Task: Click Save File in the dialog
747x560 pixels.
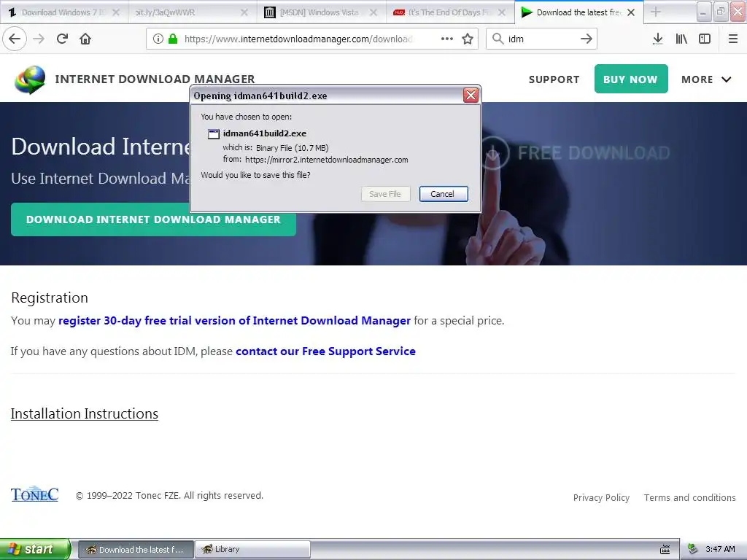Action: 385,194
